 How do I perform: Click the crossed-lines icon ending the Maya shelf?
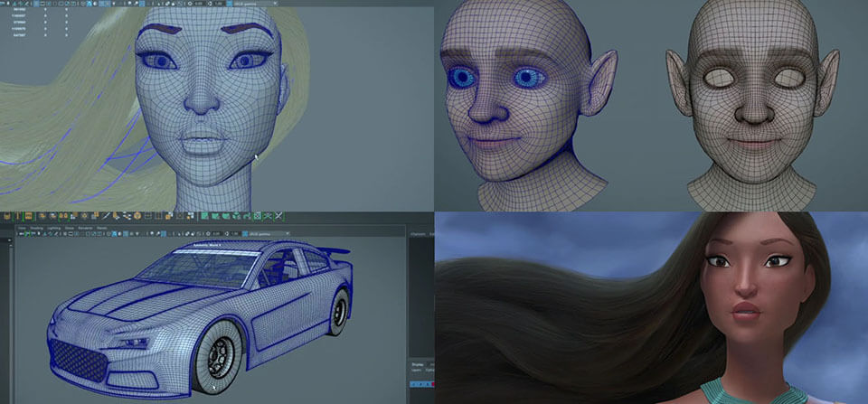coord(278,216)
